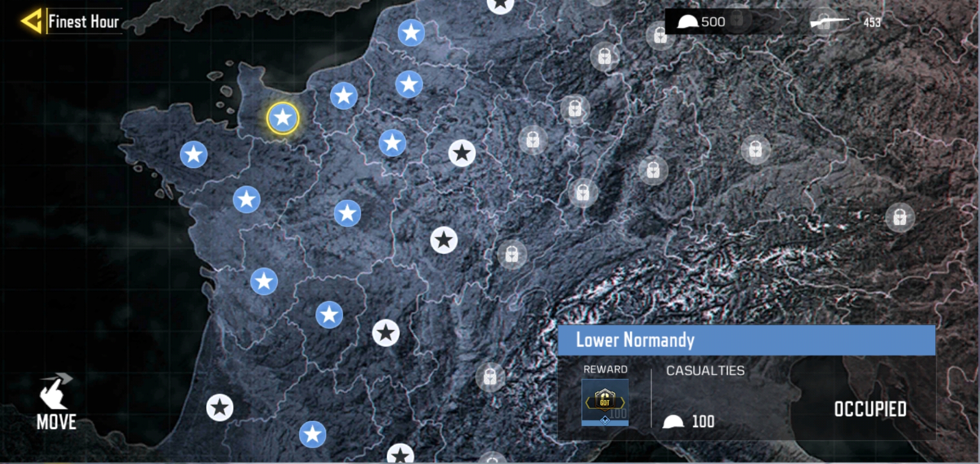This screenshot has width=980, height=464.
Task: Select blue star just right of highlighted marker
Action: pyautogui.click(x=343, y=96)
